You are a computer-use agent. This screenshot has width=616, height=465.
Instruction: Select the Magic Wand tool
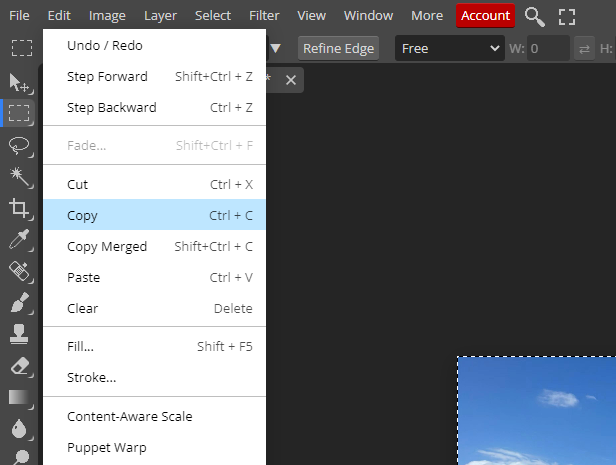click(19, 177)
